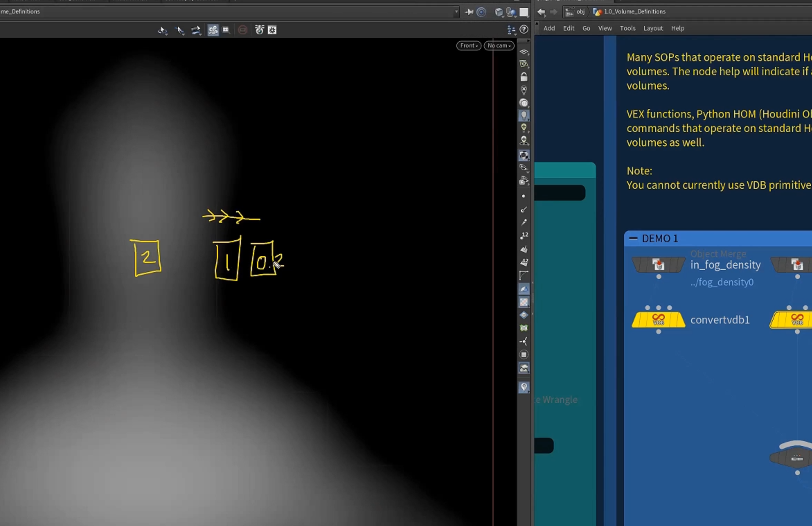Screen dimensions: 812x526
Task: Open the handle arrows tool dropdown
Action: 196,30
